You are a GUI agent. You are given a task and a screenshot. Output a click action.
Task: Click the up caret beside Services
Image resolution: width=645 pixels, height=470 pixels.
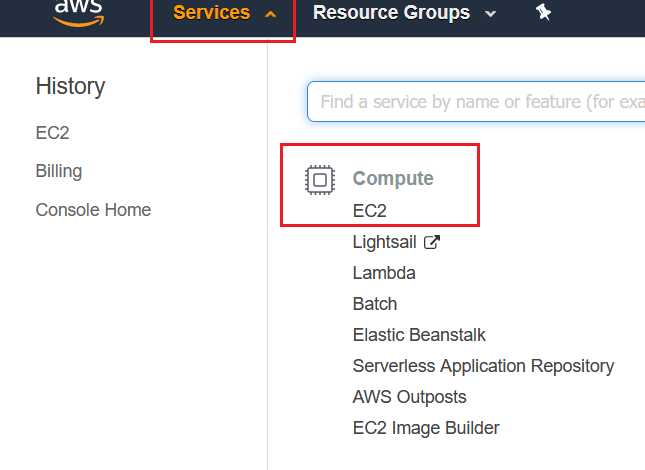click(x=270, y=14)
